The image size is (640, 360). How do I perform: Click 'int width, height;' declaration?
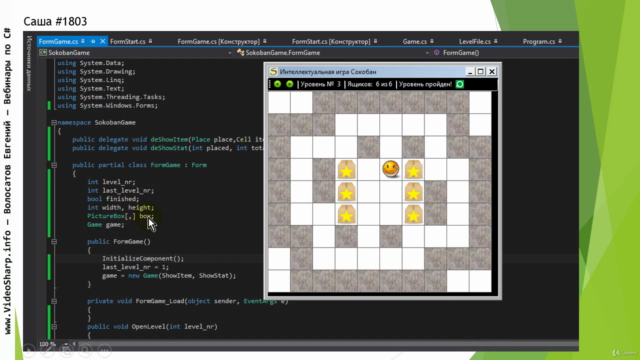120,207
